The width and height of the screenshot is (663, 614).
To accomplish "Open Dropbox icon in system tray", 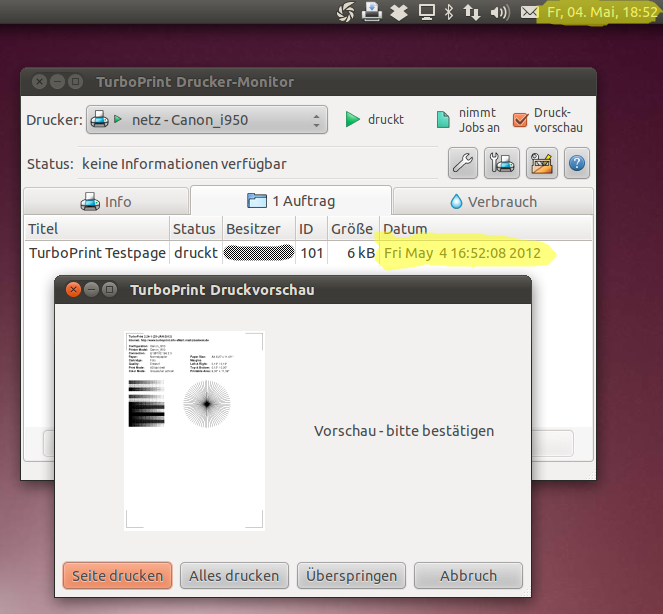I will click(398, 12).
